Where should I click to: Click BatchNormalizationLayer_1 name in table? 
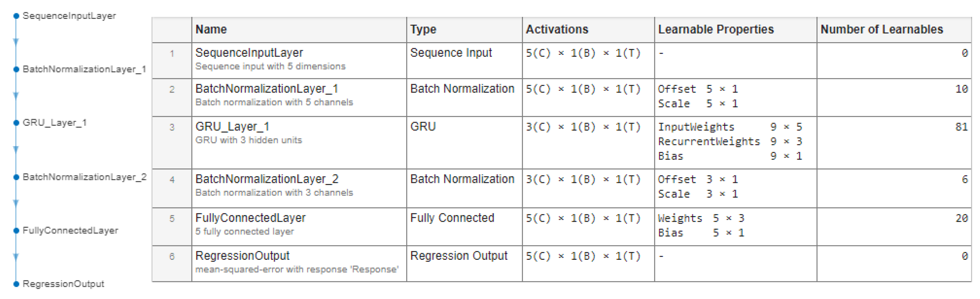(x=266, y=89)
